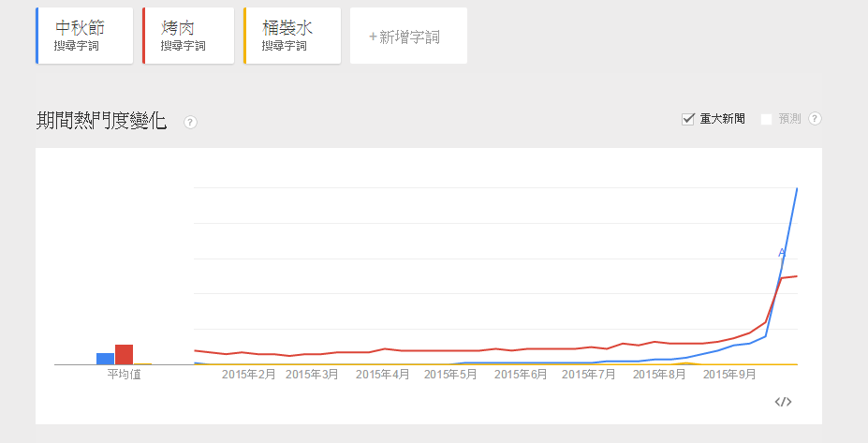Click the blue line peak at chart end
Screen dimensions: 868x443
(797, 189)
